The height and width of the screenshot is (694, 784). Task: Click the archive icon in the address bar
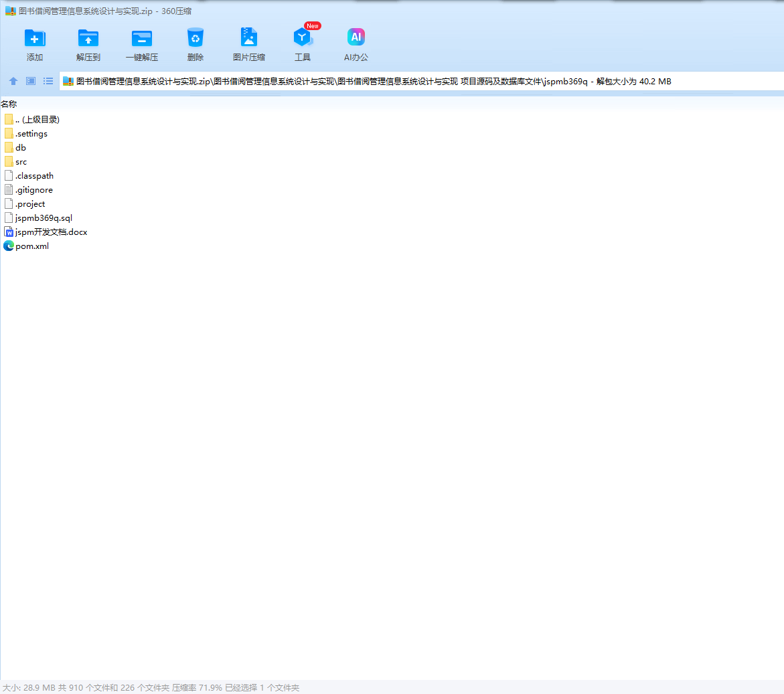68,82
